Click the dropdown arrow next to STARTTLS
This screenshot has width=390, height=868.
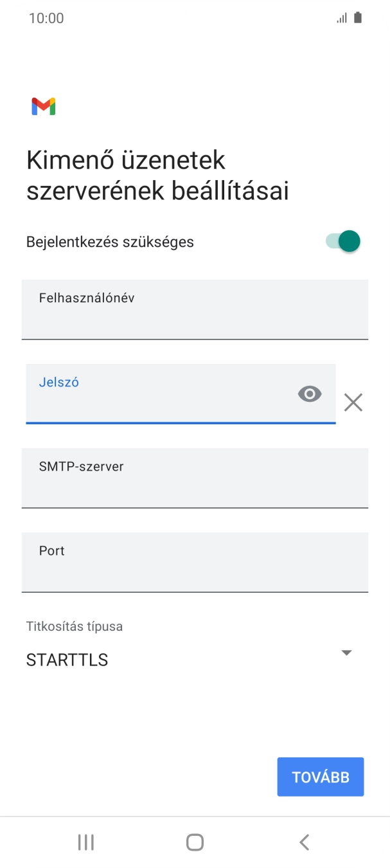(x=346, y=653)
